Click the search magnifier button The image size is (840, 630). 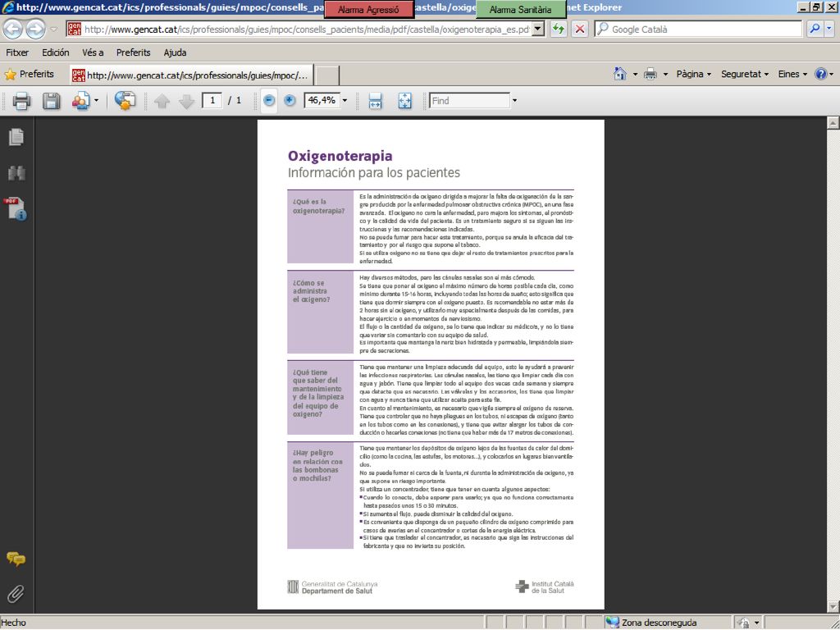click(815, 29)
